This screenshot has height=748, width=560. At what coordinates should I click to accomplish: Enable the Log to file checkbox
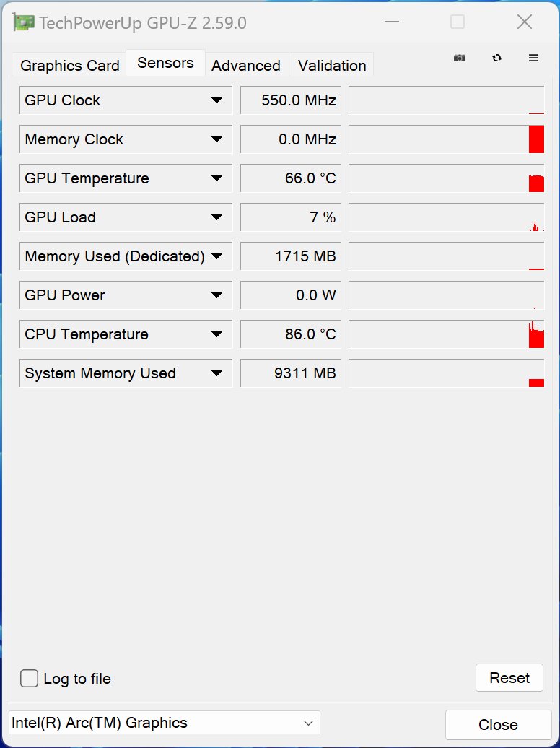pyautogui.click(x=29, y=678)
